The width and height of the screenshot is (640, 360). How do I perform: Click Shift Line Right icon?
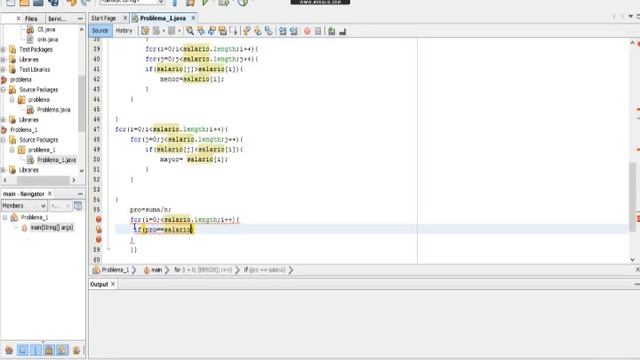[x=293, y=31]
